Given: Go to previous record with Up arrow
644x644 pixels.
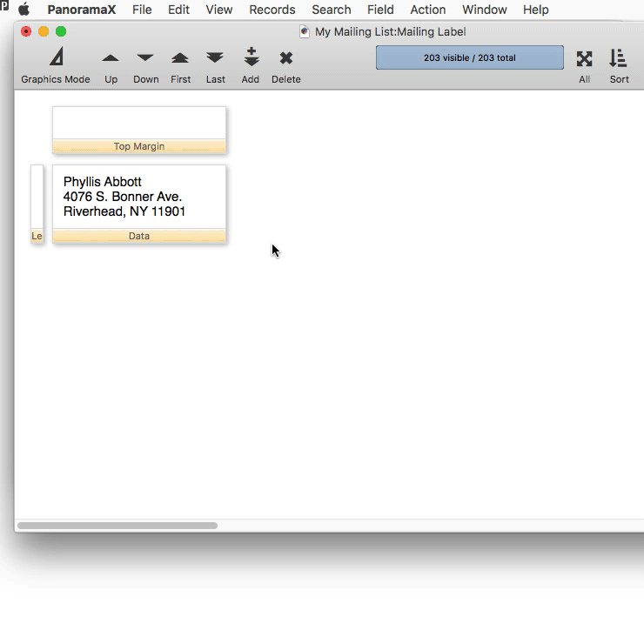Looking at the screenshot, I should (111, 58).
